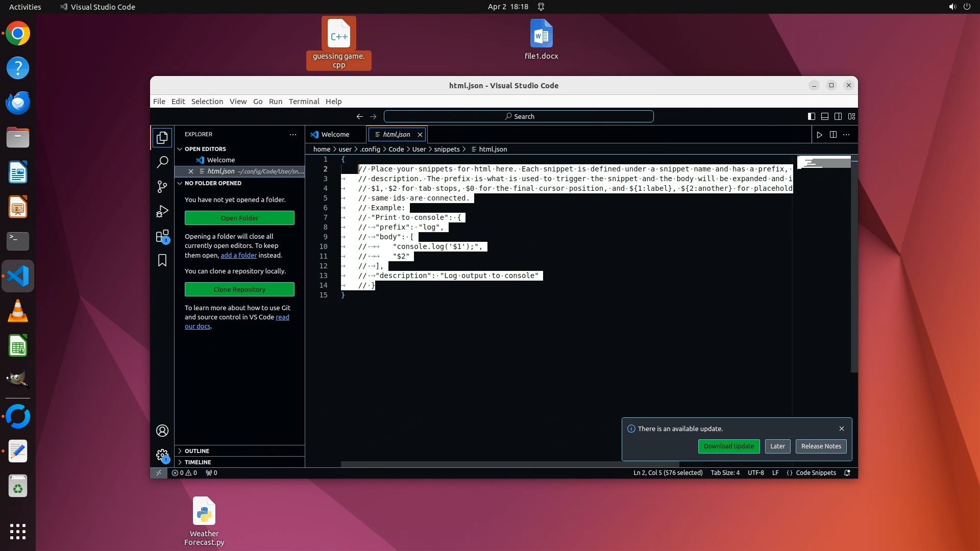Open the Run and Debug view
980x551 pixels.
[162, 211]
